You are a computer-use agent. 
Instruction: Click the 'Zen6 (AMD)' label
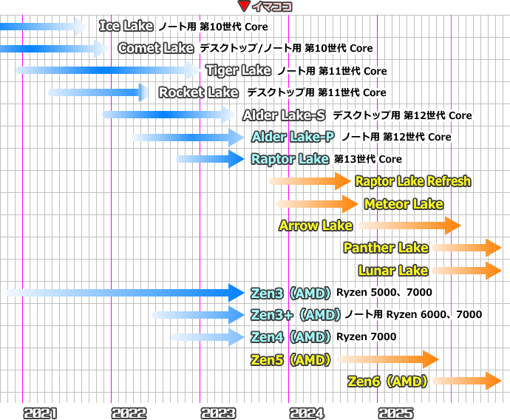(x=387, y=381)
